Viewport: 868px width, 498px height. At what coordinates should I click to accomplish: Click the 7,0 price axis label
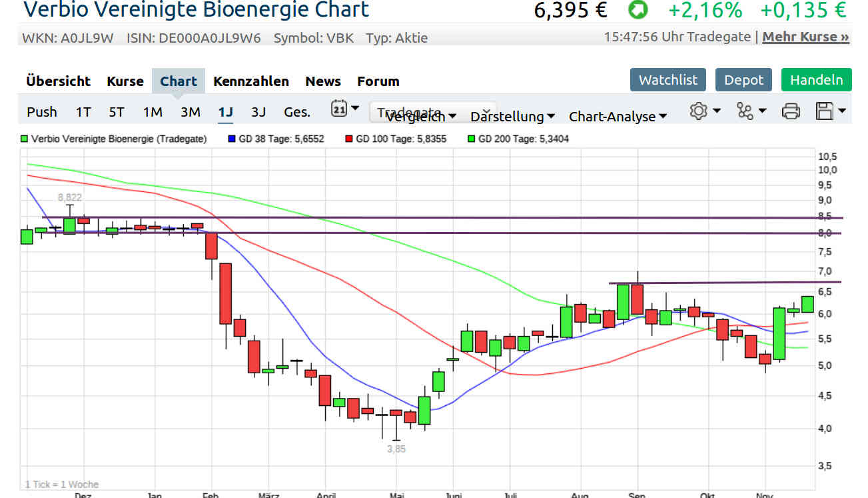[825, 272]
